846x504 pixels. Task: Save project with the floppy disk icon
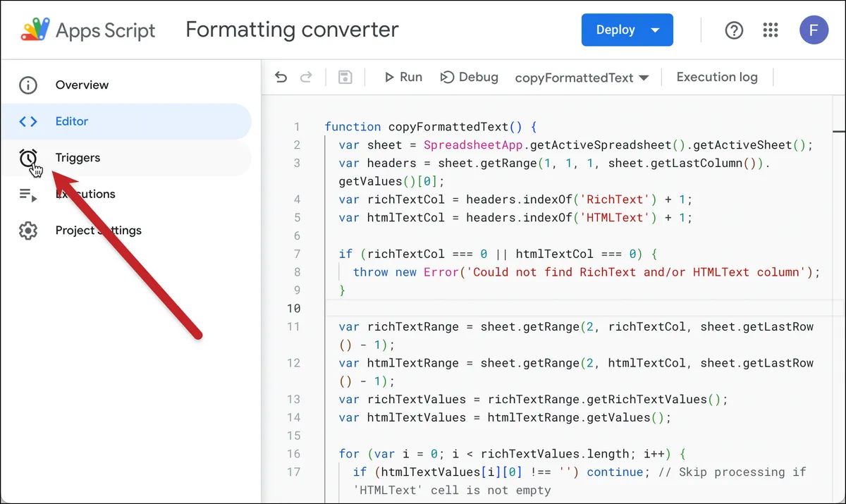(345, 78)
